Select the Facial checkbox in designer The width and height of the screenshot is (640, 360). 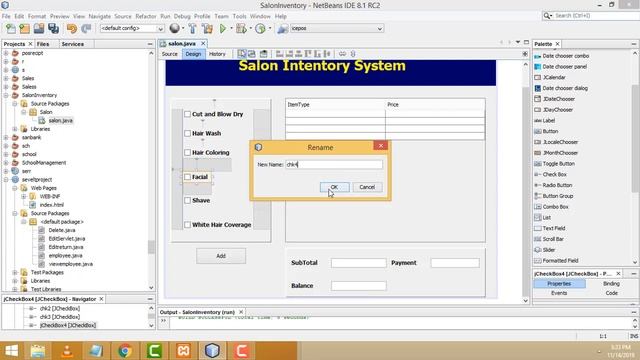tap(187, 177)
